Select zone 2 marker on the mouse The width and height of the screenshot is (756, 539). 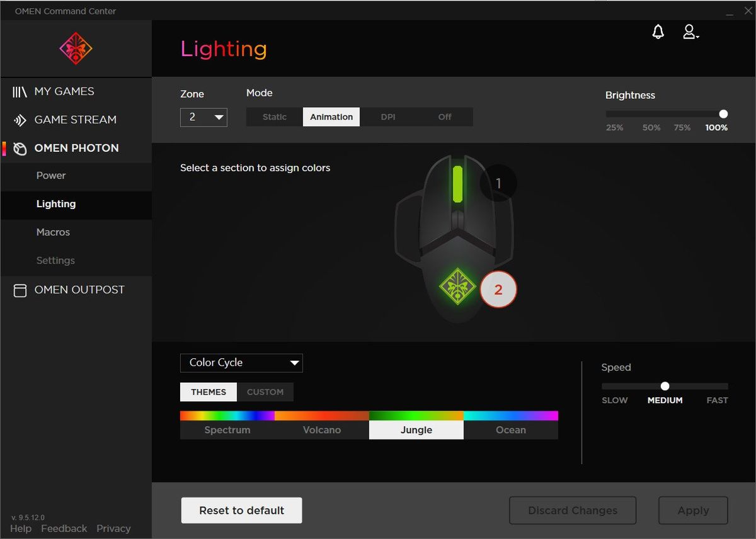(498, 290)
